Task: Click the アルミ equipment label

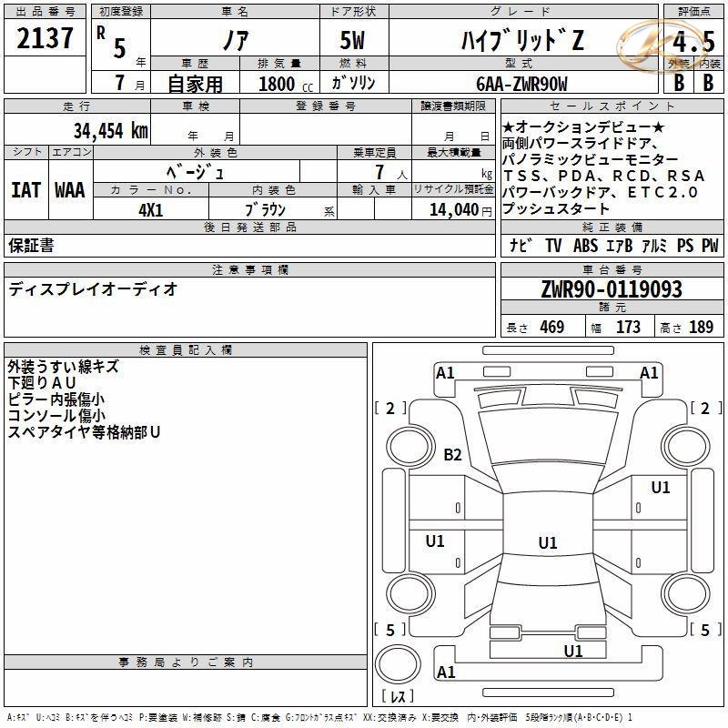Action: pos(654,245)
